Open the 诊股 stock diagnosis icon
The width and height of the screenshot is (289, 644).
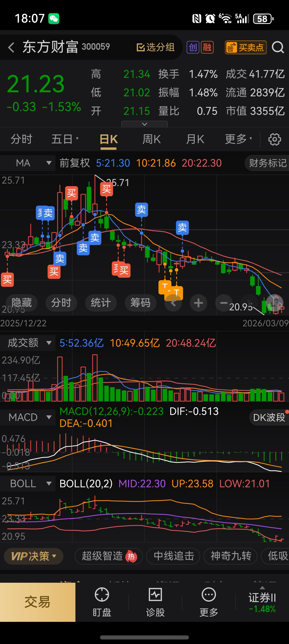(155, 602)
